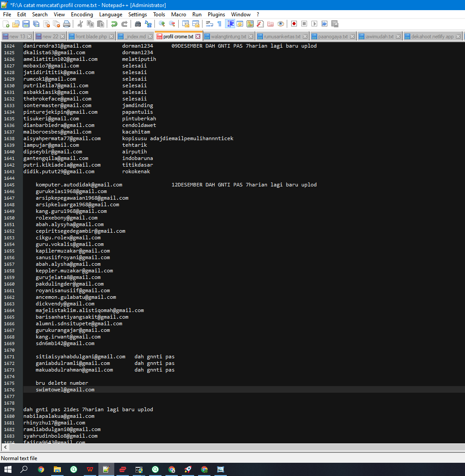Screen dimensions: 465x476
Task: Open the Windows Start button
Action: (7, 469)
